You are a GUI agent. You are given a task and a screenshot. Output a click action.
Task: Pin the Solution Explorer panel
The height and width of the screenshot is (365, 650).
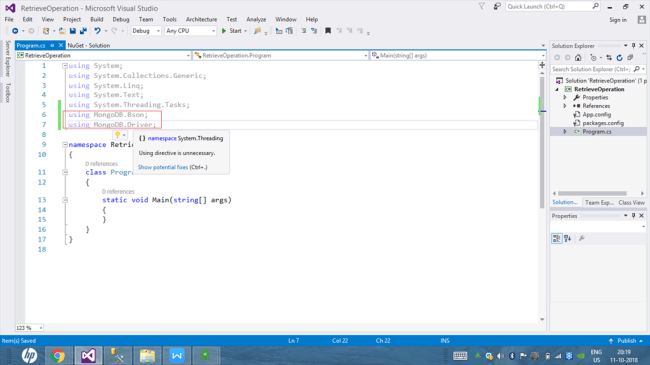click(x=633, y=46)
